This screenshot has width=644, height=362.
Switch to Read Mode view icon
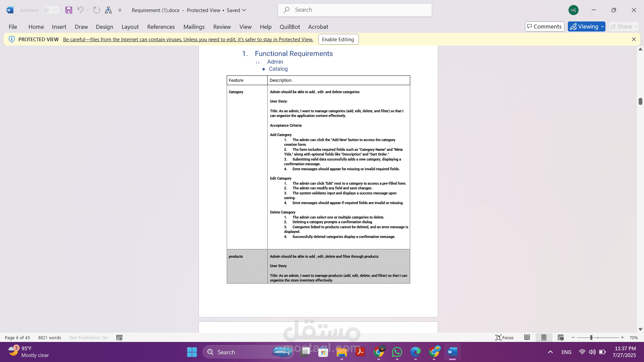pyautogui.click(x=527, y=338)
